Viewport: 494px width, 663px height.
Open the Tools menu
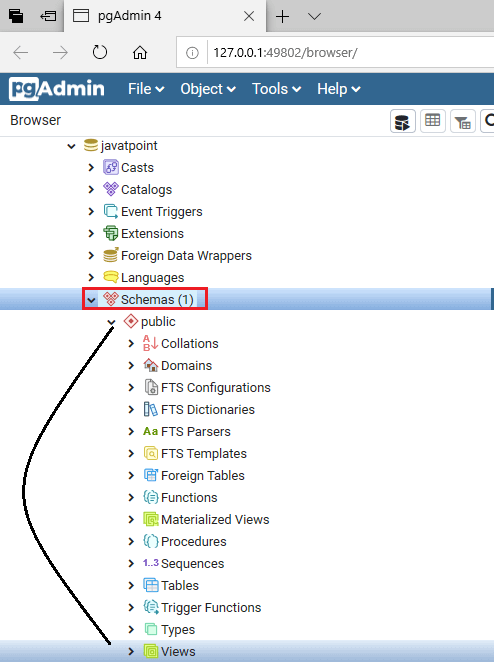[277, 89]
